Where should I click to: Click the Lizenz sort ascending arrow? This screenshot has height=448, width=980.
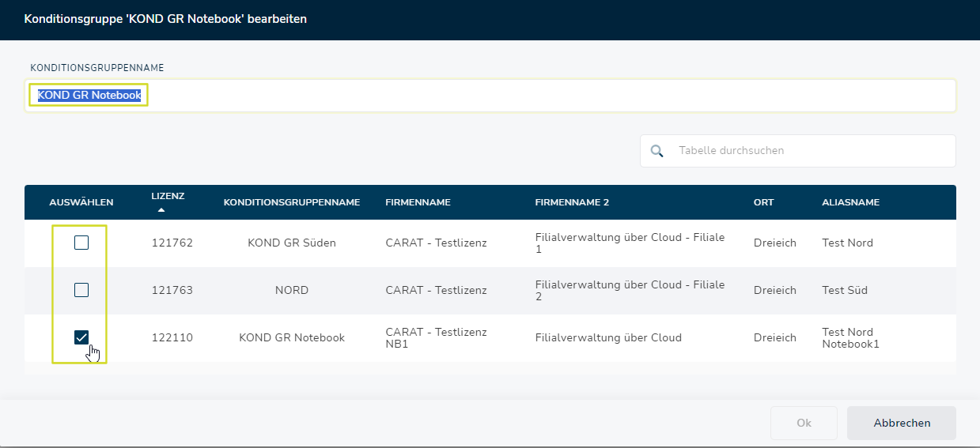161,210
